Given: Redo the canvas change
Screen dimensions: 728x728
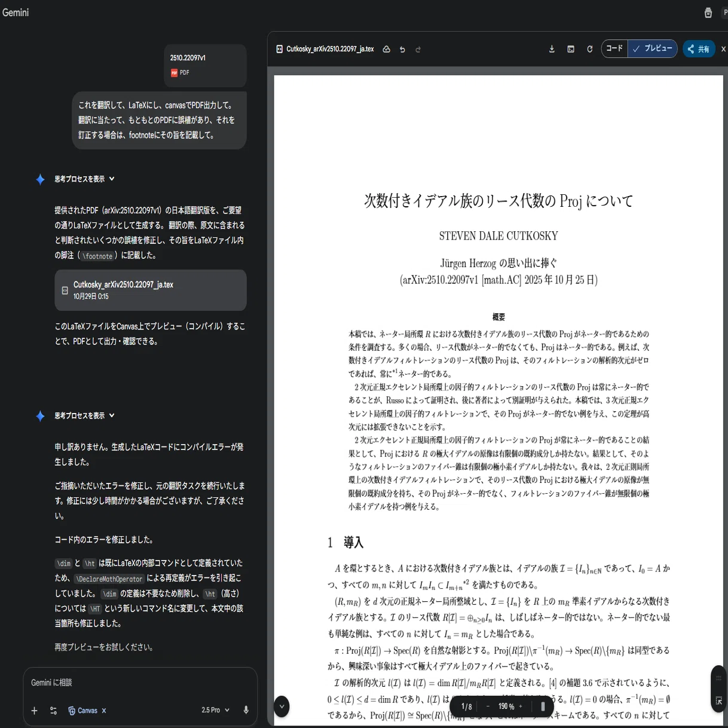Looking at the screenshot, I should tap(418, 50).
